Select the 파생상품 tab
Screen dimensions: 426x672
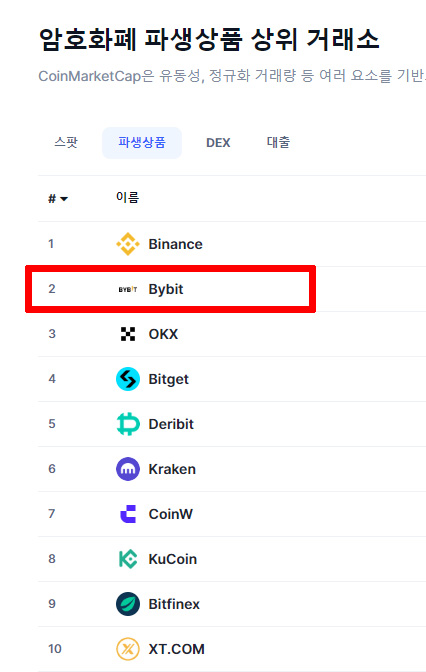pos(142,143)
